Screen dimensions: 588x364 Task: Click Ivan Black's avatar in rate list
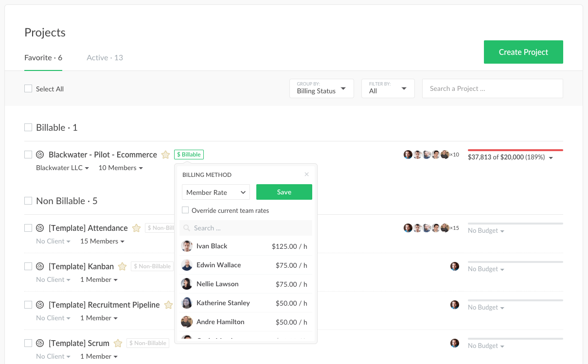[x=187, y=246]
